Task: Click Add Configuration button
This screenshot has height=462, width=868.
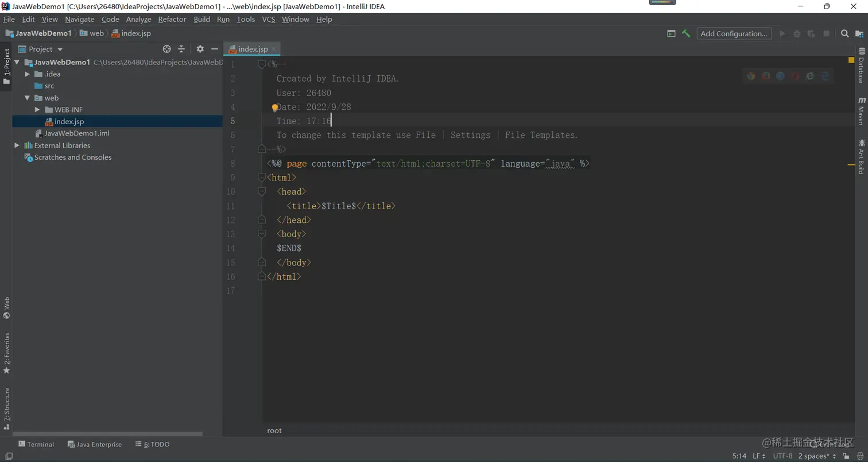Action: coord(734,33)
